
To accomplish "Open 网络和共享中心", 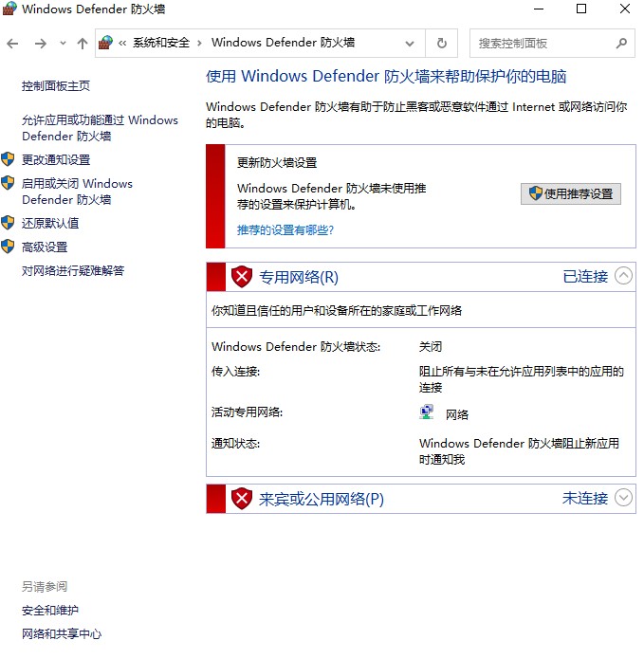I will [x=62, y=633].
